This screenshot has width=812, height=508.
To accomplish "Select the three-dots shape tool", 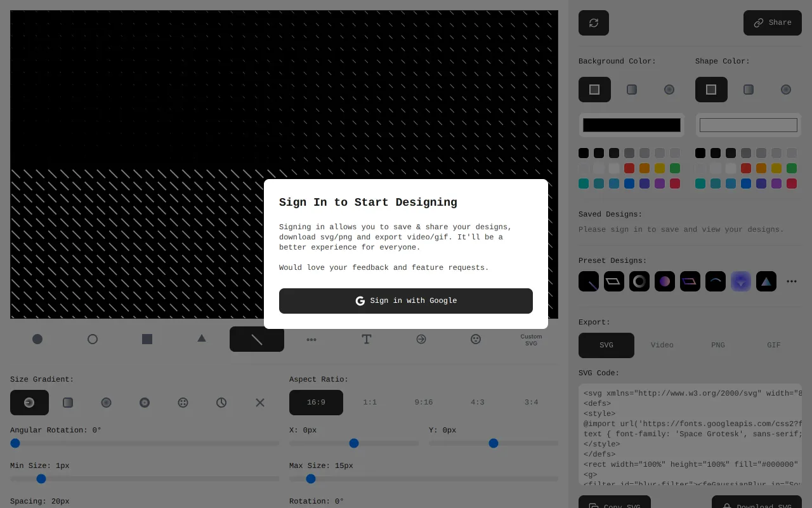I will (x=311, y=339).
